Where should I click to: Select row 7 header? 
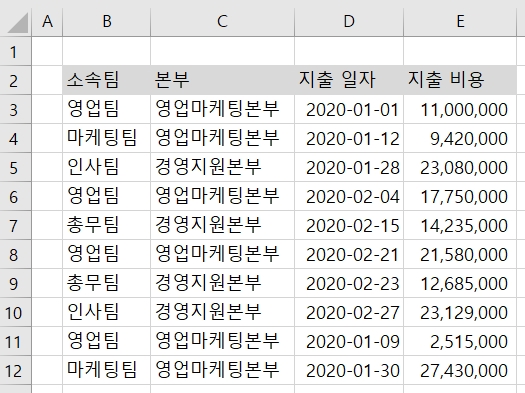click(15, 225)
